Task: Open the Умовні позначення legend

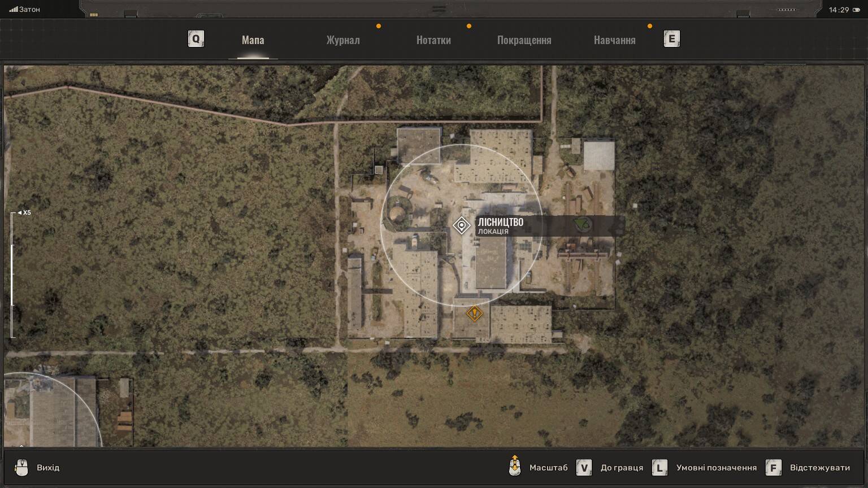Action: point(716,468)
